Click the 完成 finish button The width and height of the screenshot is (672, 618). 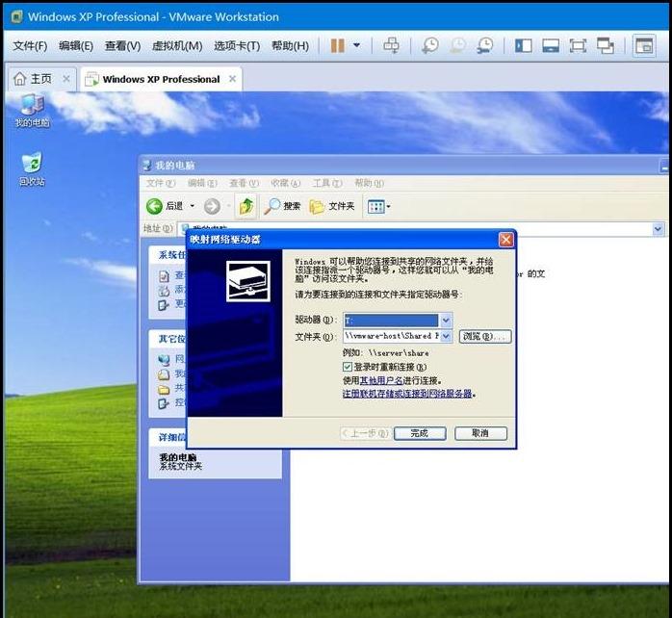coord(420,433)
